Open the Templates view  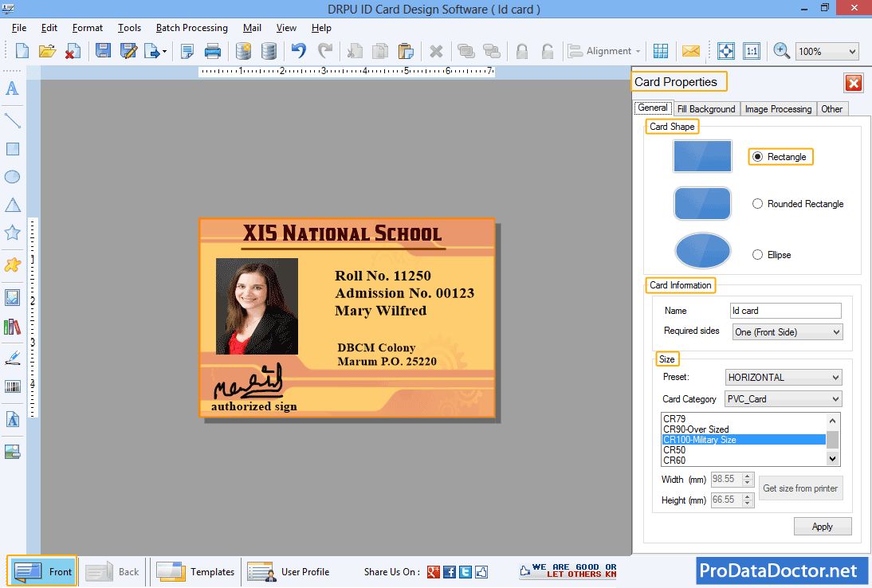(x=196, y=572)
